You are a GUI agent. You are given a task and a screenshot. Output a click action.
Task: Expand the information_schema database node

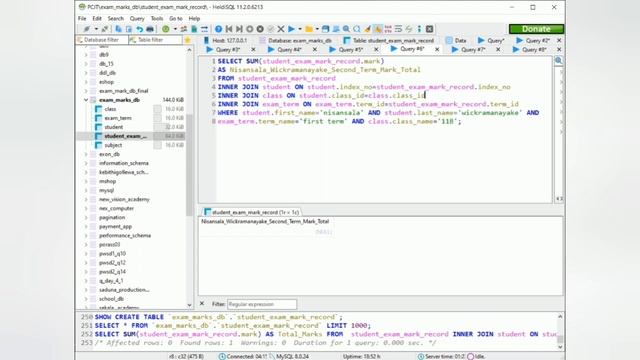point(86,163)
